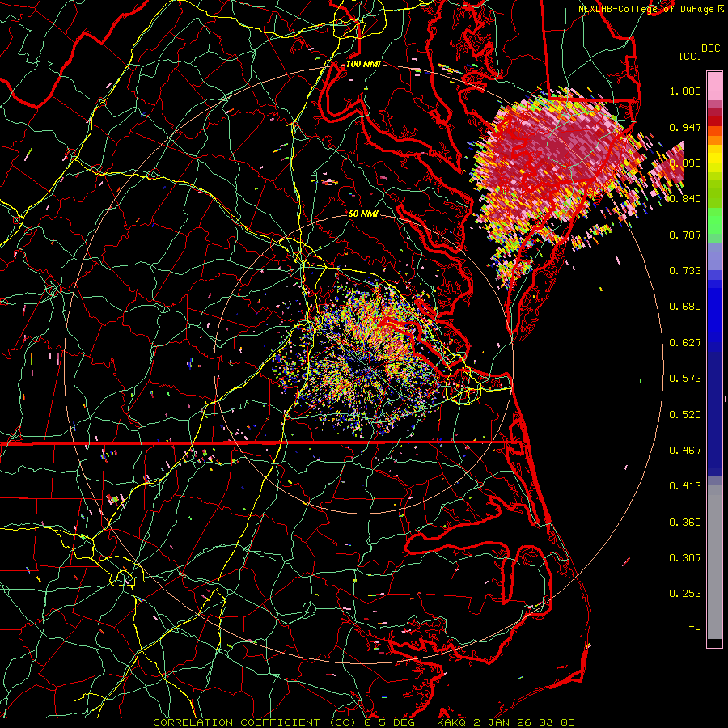728x728 pixels.
Task: Click the 08:05 timestamp in caption
Action: (558, 722)
